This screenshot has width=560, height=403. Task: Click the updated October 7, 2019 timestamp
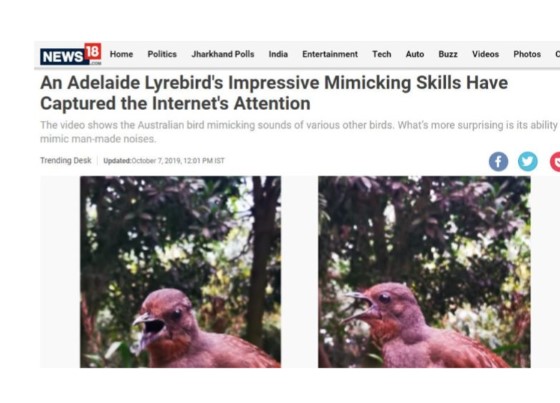[x=164, y=161]
